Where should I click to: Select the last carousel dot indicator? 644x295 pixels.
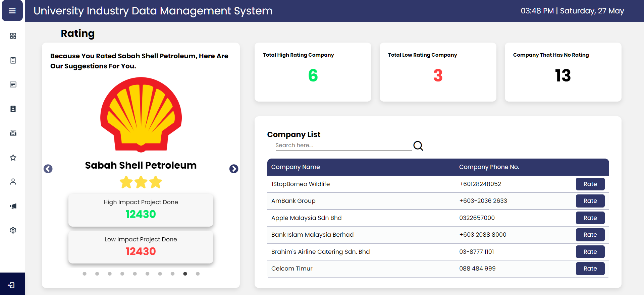click(198, 274)
